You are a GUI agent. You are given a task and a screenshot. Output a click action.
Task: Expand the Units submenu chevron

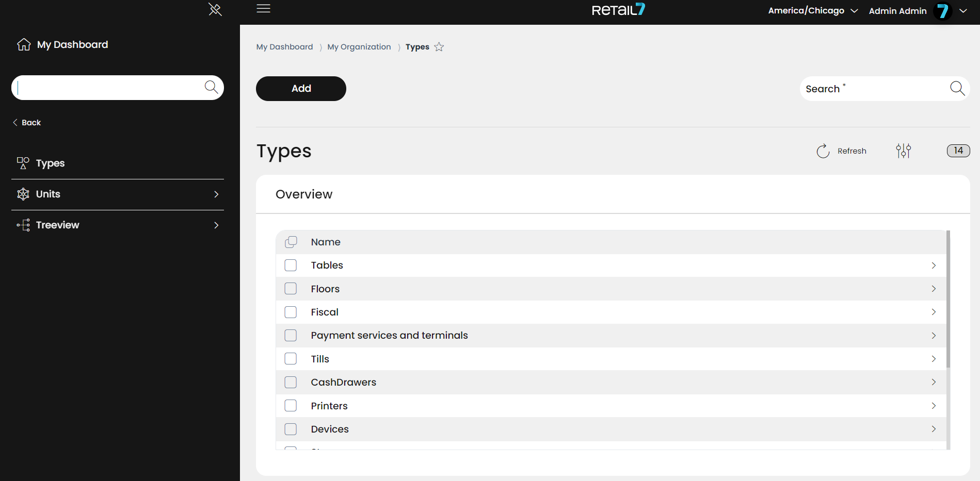click(x=216, y=194)
